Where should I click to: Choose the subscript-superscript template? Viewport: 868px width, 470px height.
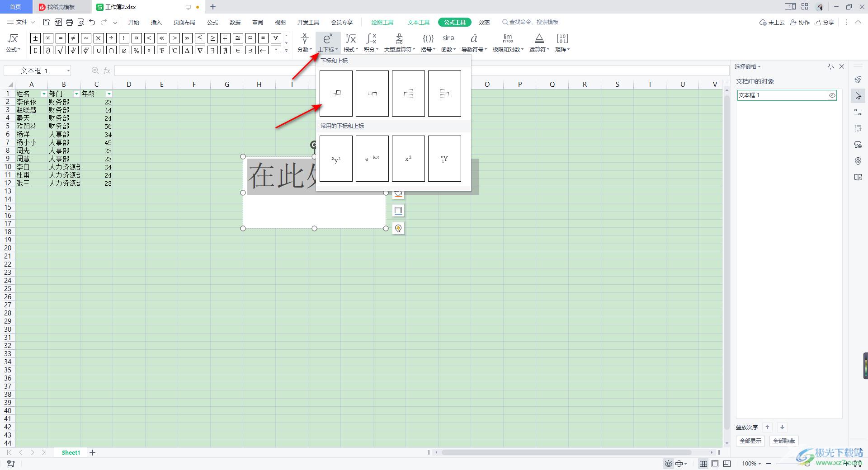408,94
